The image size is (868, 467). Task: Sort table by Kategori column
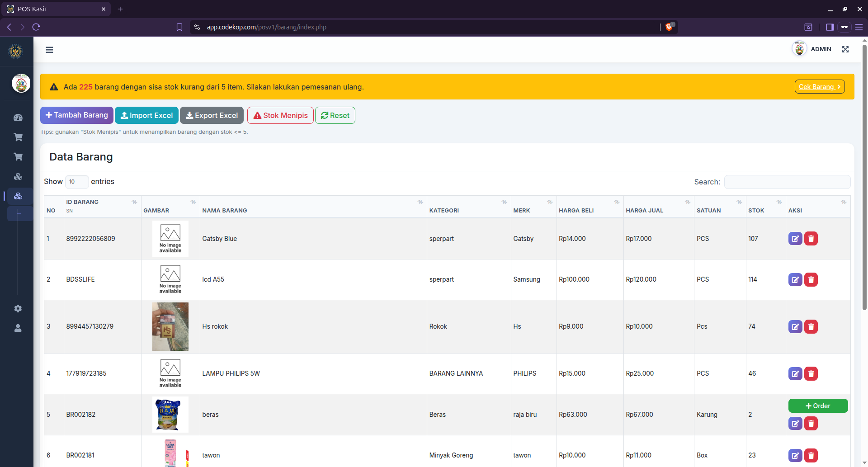coord(469,206)
